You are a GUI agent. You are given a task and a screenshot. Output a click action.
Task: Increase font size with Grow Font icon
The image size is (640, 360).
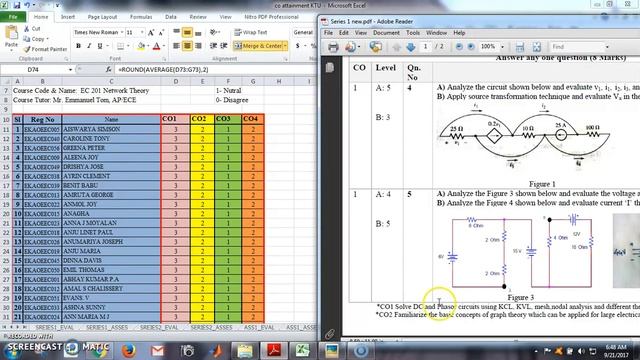pyautogui.click(x=151, y=32)
